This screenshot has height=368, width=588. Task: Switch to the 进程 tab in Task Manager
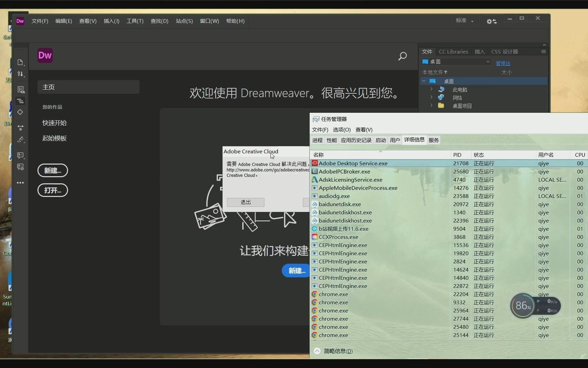pos(317,140)
